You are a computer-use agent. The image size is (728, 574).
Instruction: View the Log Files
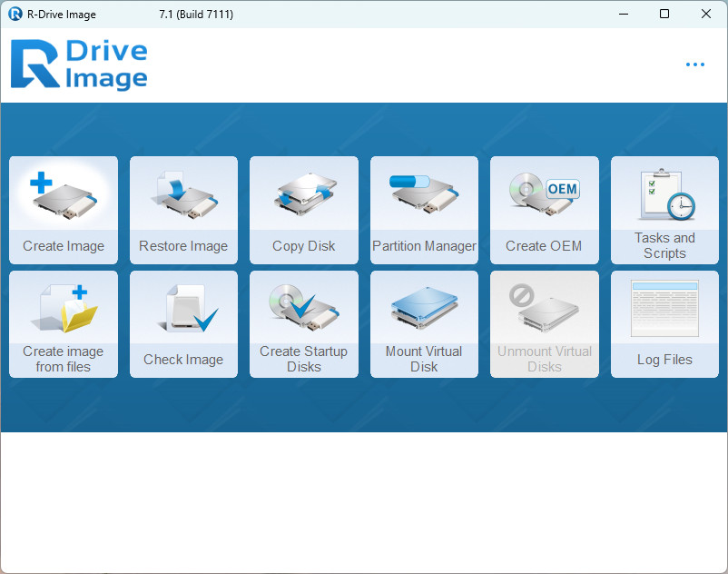tap(664, 324)
